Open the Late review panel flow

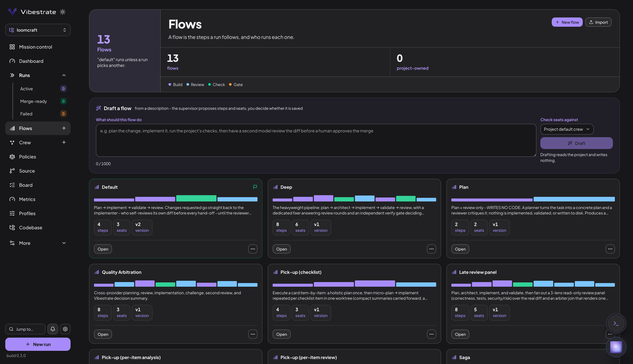pyautogui.click(x=460, y=334)
